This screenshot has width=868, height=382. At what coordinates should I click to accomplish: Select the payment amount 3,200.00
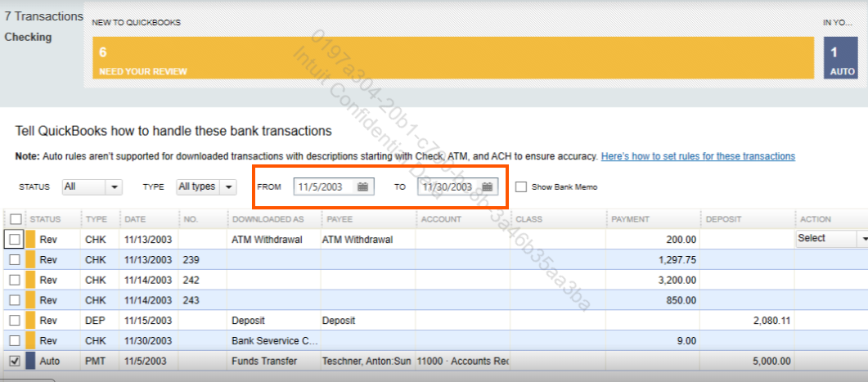pyautogui.click(x=677, y=281)
